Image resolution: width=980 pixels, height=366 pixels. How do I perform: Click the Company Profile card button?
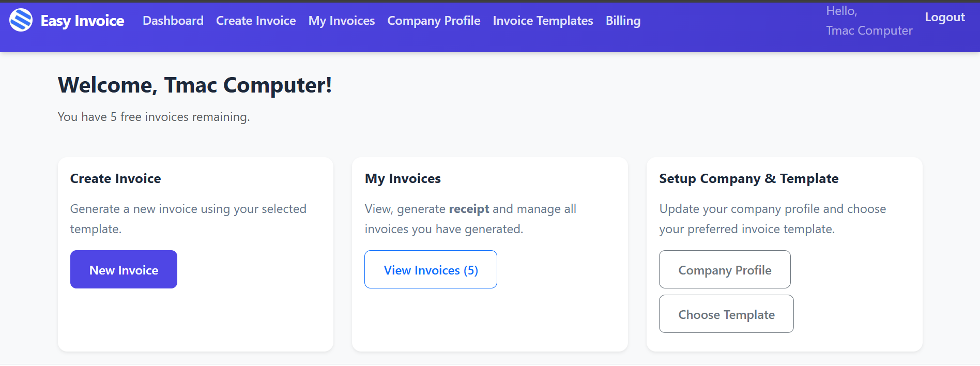pyautogui.click(x=725, y=269)
